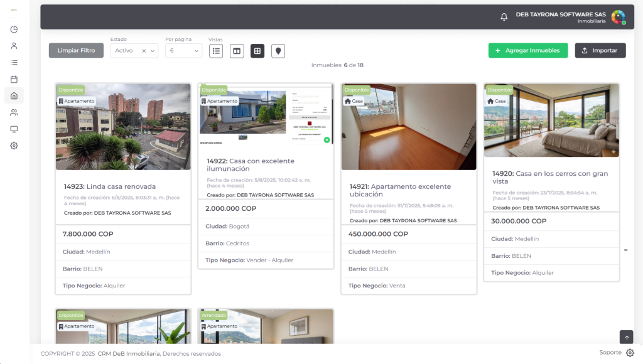Click the scroll-to-top arrow button

pyautogui.click(x=626, y=338)
